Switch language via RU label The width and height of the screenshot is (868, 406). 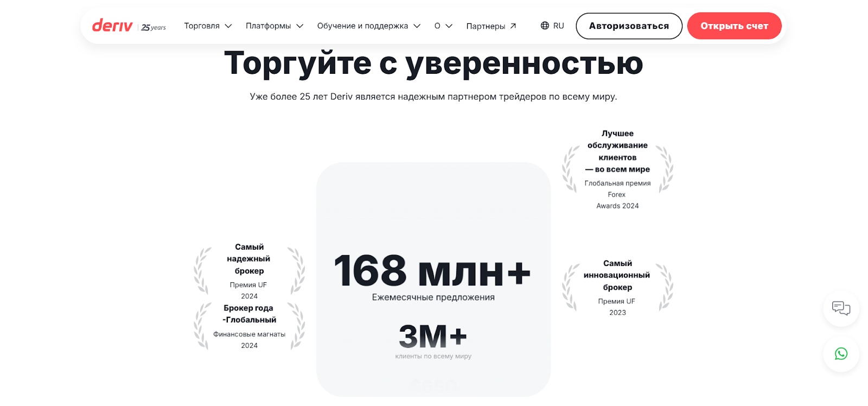(559, 26)
